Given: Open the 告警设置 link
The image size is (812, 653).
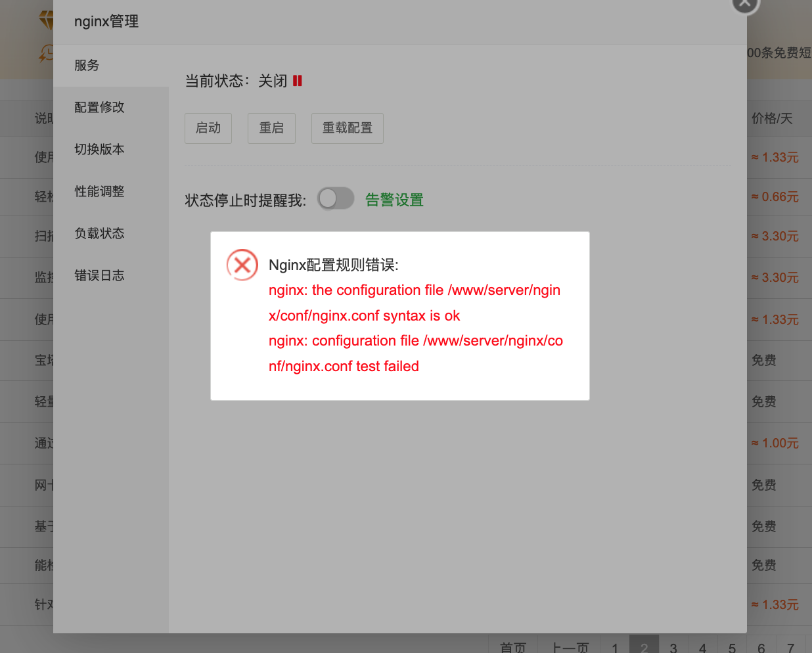Looking at the screenshot, I should pyautogui.click(x=394, y=200).
